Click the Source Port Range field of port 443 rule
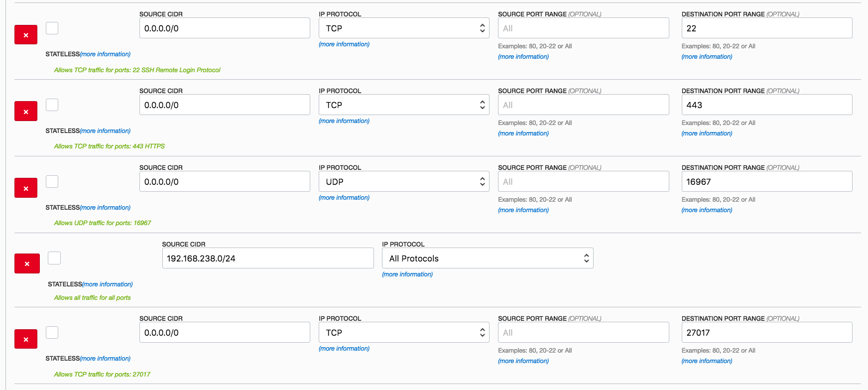Screen dimensions: 868x390 click(x=583, y=105)
